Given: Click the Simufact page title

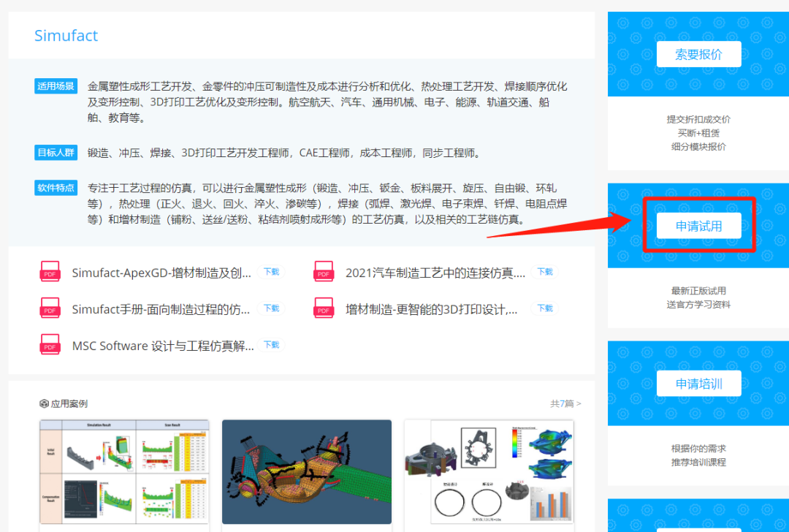Looking at the screenshot, I should (x=66, y=35).
